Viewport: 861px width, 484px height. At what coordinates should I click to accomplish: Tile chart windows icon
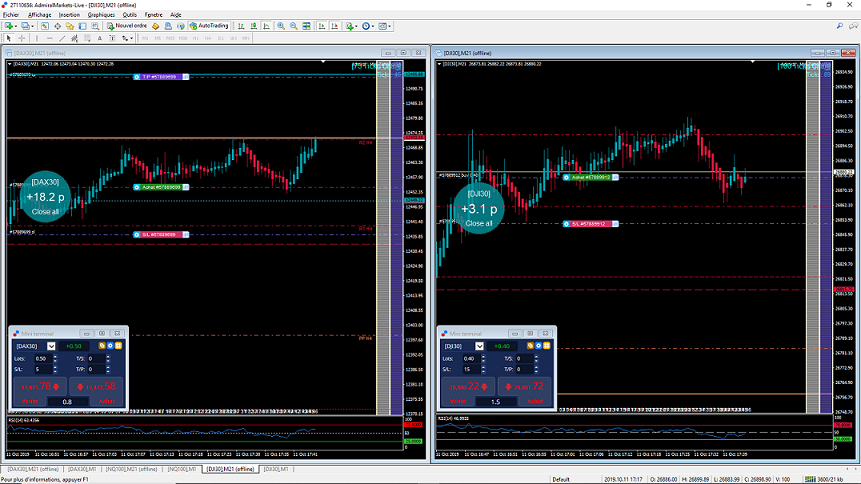pos(306,26)
